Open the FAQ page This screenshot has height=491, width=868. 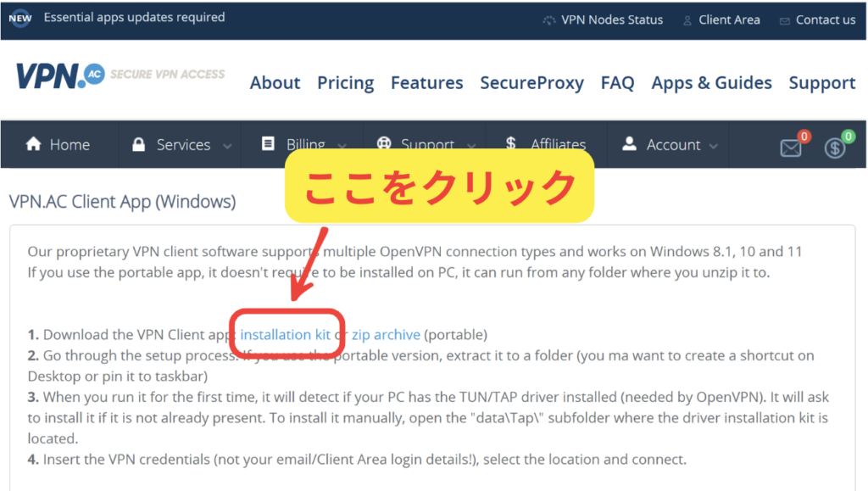[x=617, y=83]
